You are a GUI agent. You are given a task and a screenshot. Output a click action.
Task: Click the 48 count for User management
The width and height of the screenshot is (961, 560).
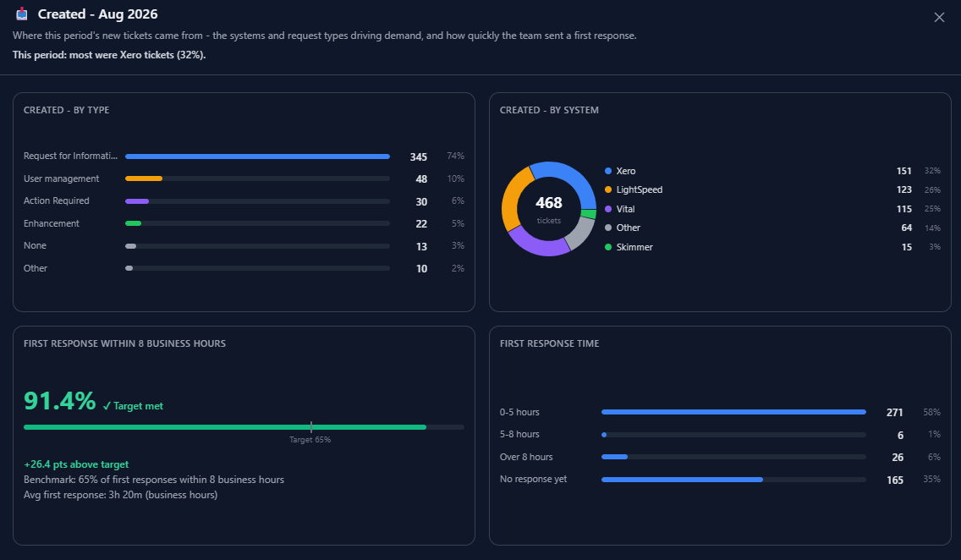(421, 179)
